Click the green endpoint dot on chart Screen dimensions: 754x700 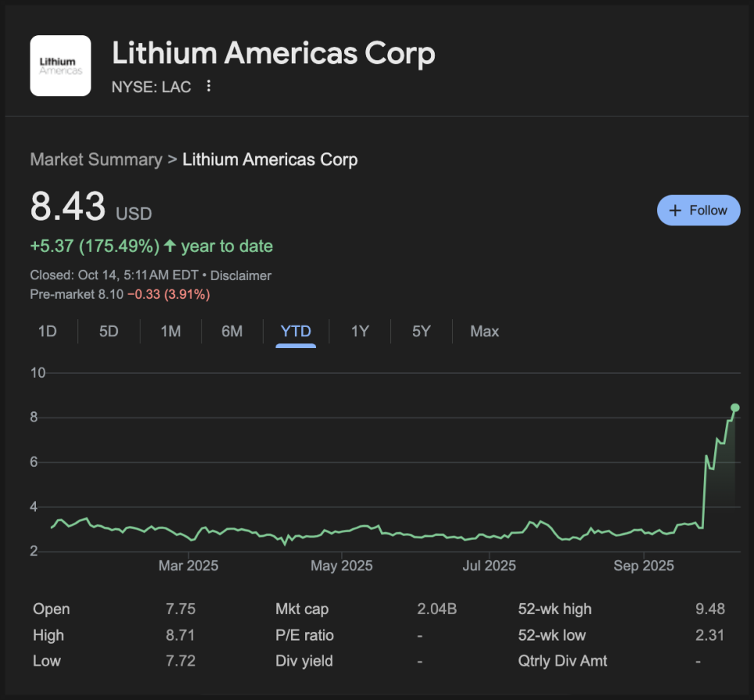[734, 407]
